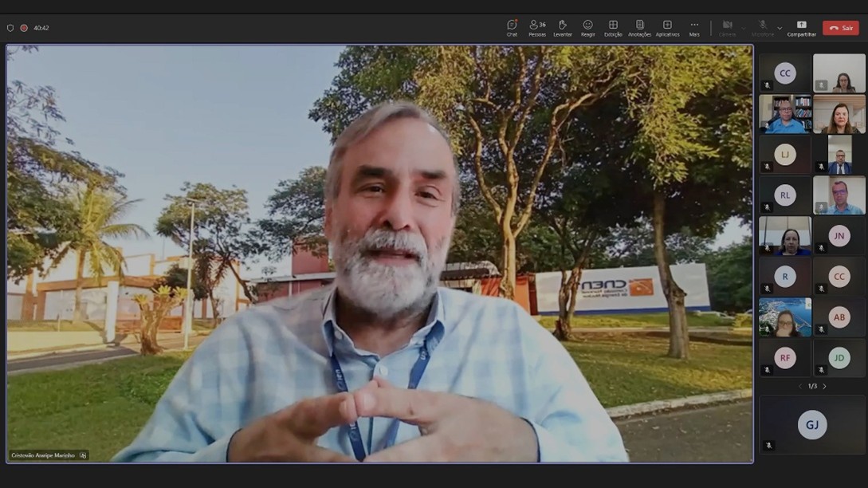Raise hand with the Levantar button
868x488 pixels.
point(563,27)
